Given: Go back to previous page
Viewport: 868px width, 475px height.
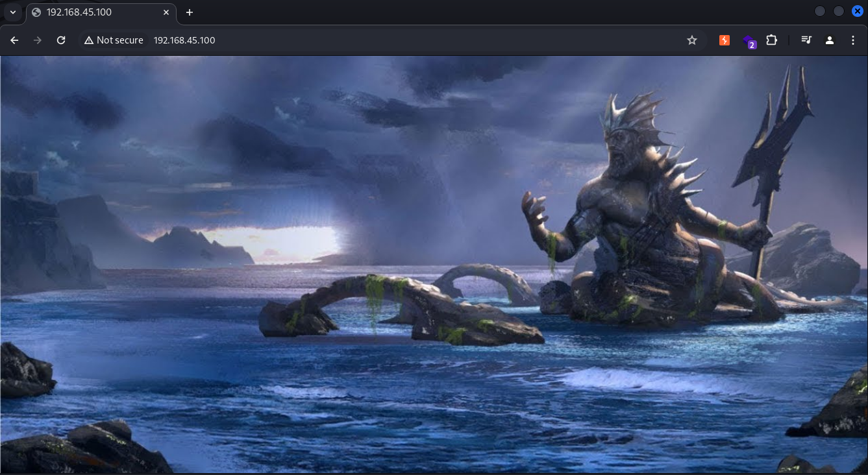Looking at the screenshot, I should point(14,40).
